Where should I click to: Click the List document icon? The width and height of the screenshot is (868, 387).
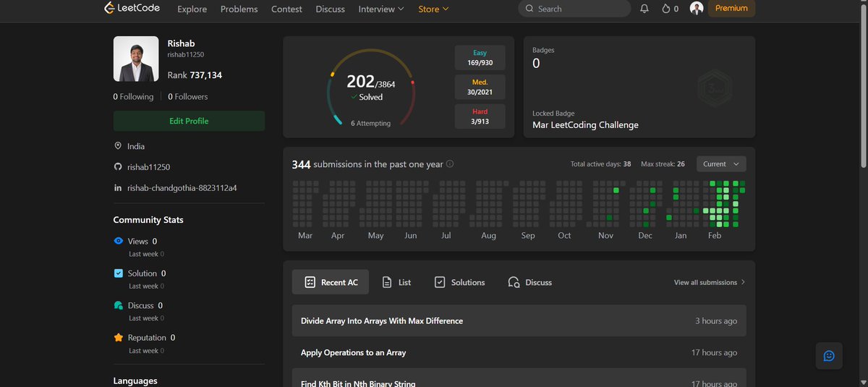point(387,282)
